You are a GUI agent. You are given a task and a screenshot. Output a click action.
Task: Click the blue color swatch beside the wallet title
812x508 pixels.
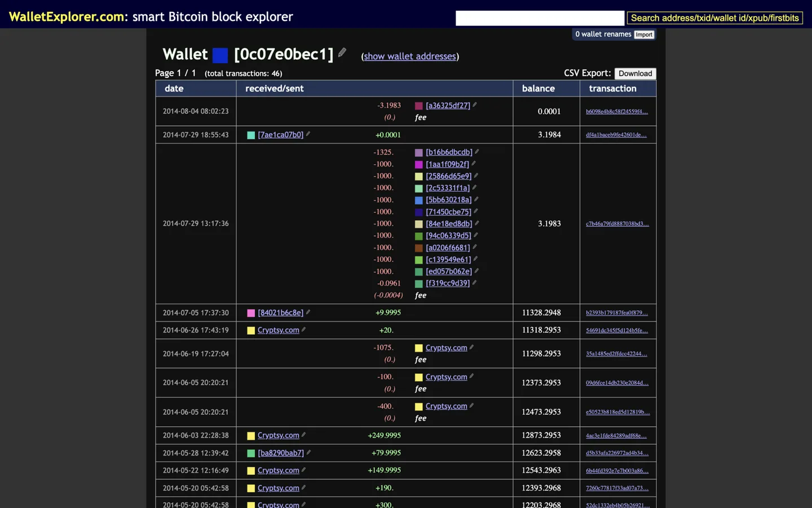[220, 55]
